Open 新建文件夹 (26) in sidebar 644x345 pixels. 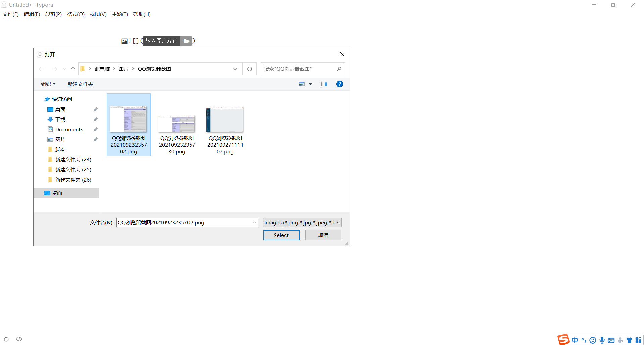coord(73,180)
